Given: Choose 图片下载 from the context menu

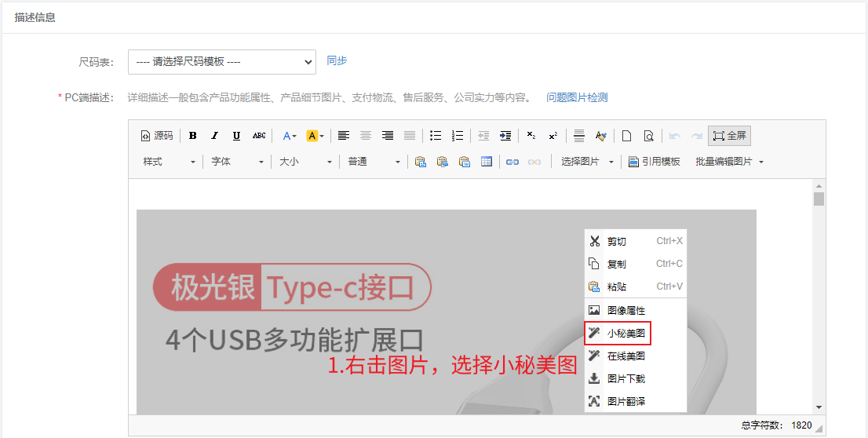Looking at the screenshot, I should (636, 379).
